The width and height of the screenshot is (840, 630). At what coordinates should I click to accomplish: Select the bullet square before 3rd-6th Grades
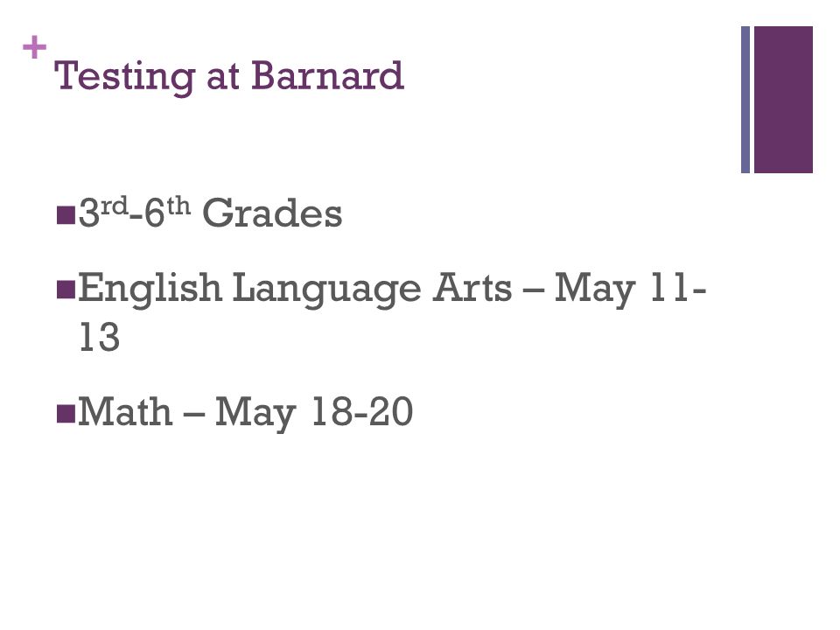click(66, 215)
